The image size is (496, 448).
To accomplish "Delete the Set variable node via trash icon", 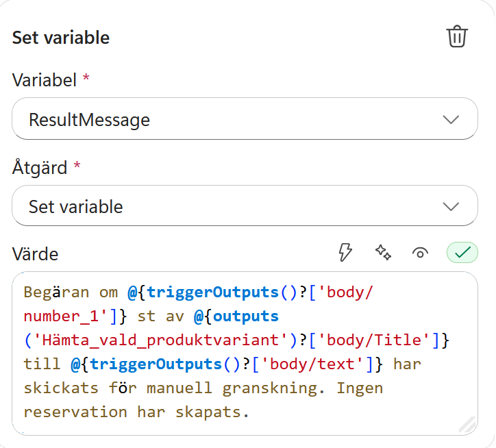I will (x=457, y=36).
